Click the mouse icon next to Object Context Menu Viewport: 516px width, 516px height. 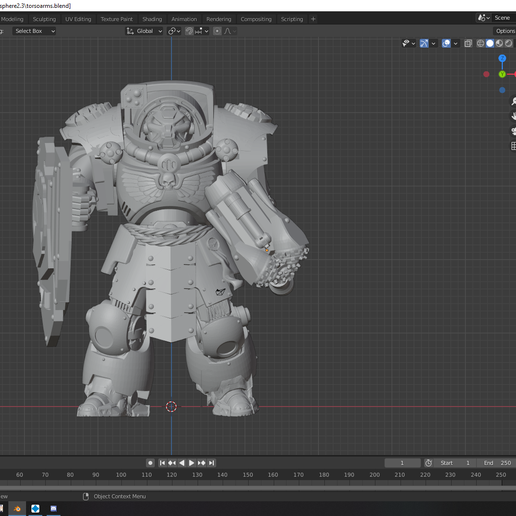pos(86,497)
